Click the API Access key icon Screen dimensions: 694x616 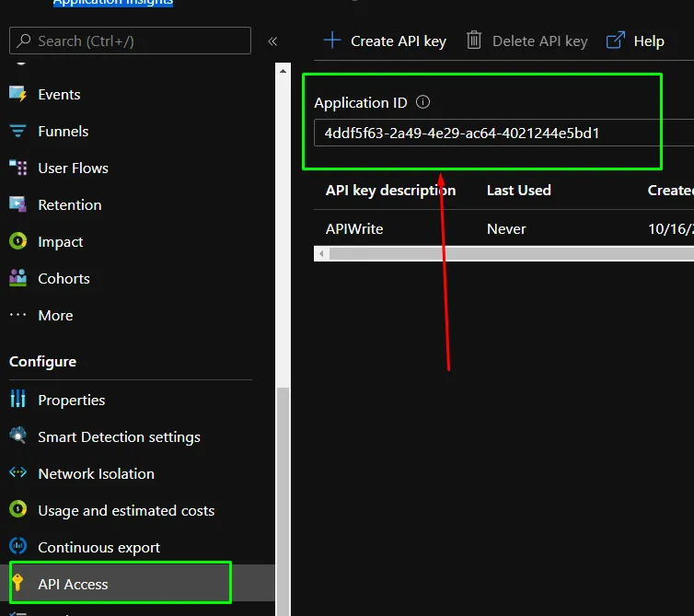click(17, 583)
